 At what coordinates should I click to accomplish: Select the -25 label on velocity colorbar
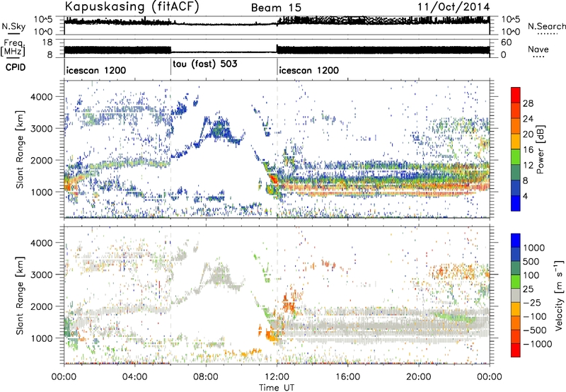point(532,303)
